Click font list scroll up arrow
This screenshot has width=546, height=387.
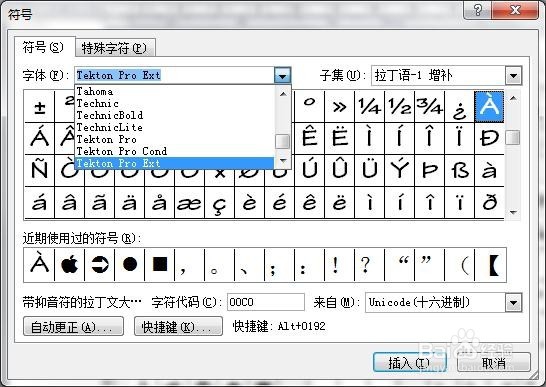(x=283, y=93)
